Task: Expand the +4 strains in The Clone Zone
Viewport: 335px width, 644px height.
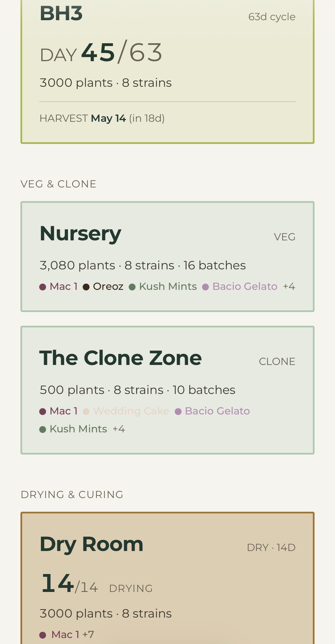Action: [119, 429]
